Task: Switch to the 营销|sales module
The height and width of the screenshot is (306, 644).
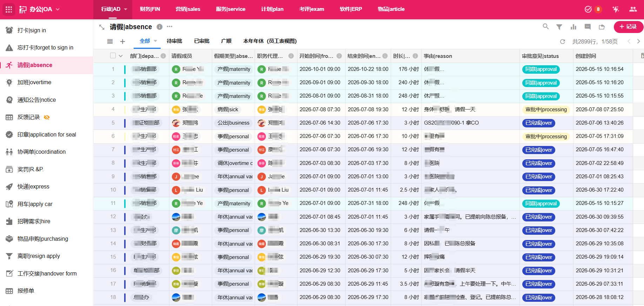Action: (x=188, y=9)
